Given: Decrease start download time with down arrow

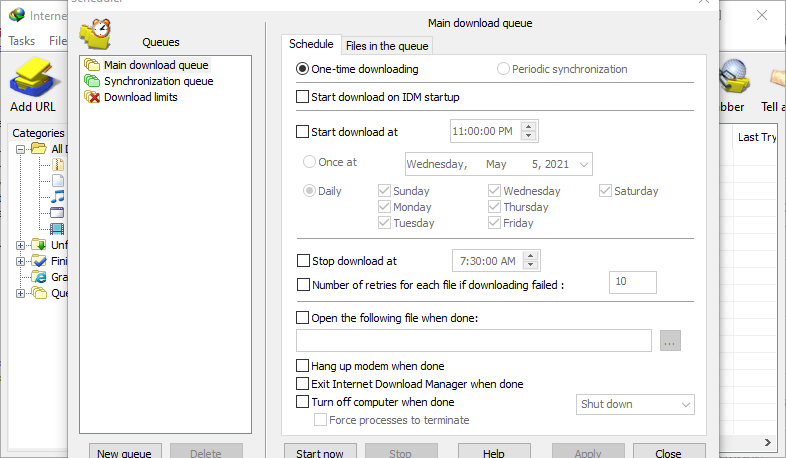Looking at the screenshot, I should [528, 136].
